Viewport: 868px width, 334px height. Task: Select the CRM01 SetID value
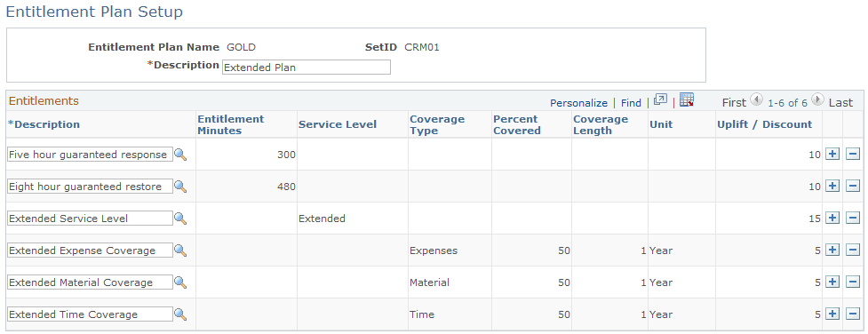(x=422, y=47)
